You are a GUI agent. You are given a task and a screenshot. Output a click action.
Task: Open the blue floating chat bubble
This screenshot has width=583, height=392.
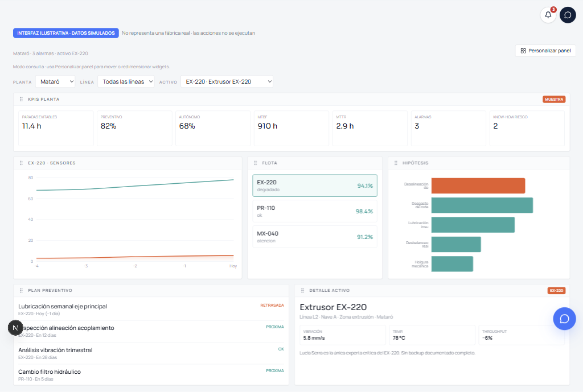pos(564,319)
